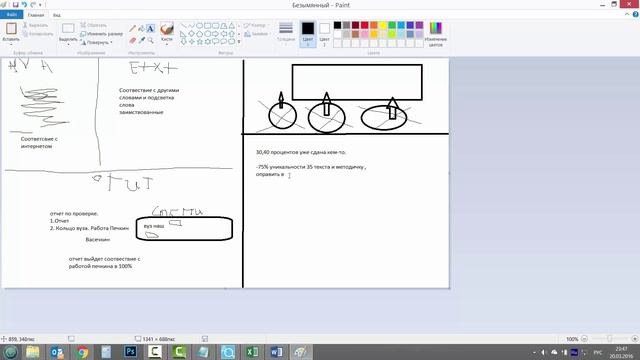Activate Color 1 (Цвет 1) black box

click(x=308, y=34)
